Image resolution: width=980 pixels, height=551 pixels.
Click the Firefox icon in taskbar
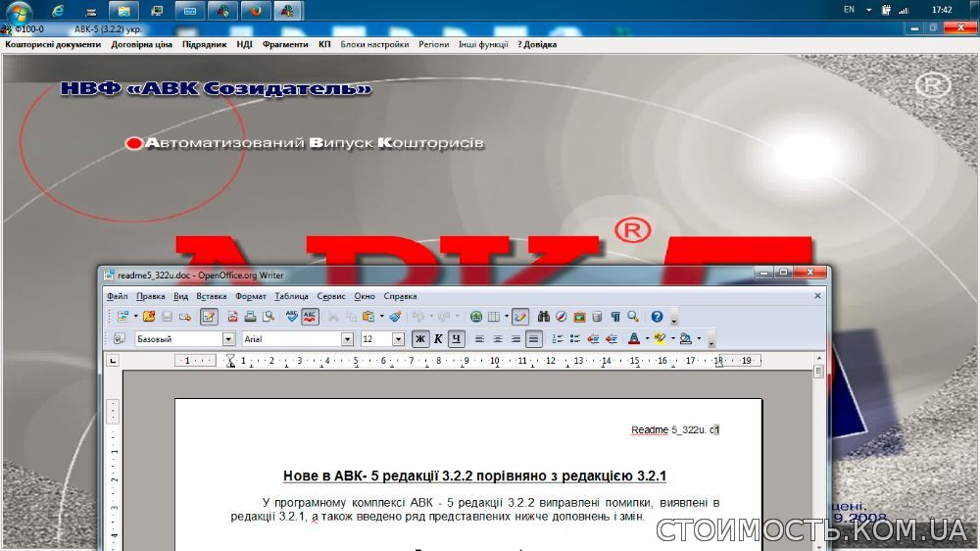tap(256, 11)
